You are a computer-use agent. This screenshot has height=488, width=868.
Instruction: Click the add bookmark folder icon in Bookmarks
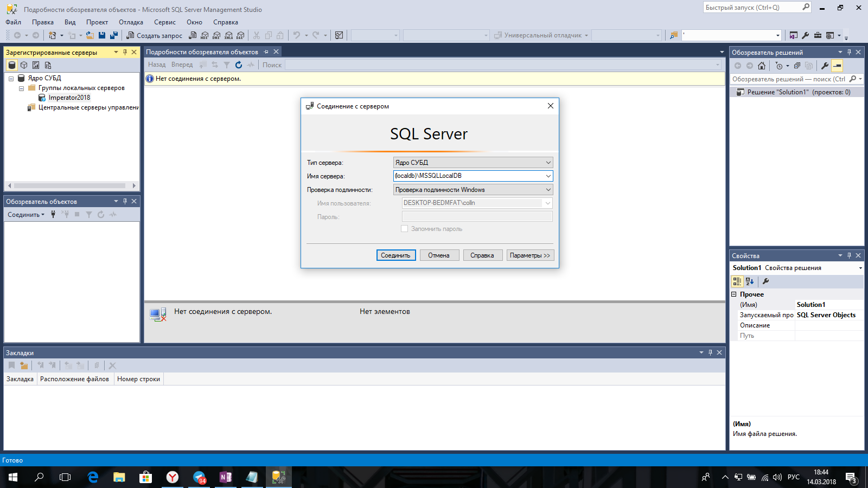(24, 365)
